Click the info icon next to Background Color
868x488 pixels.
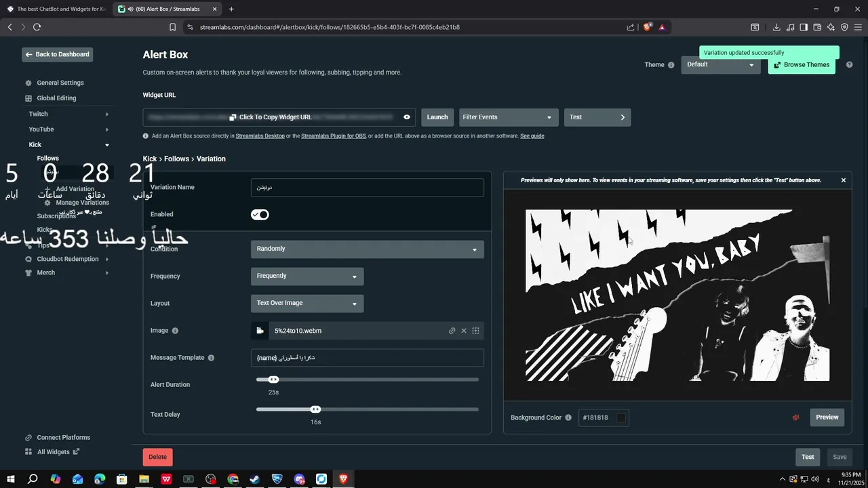pyautogui.click(x=568, y=418)
